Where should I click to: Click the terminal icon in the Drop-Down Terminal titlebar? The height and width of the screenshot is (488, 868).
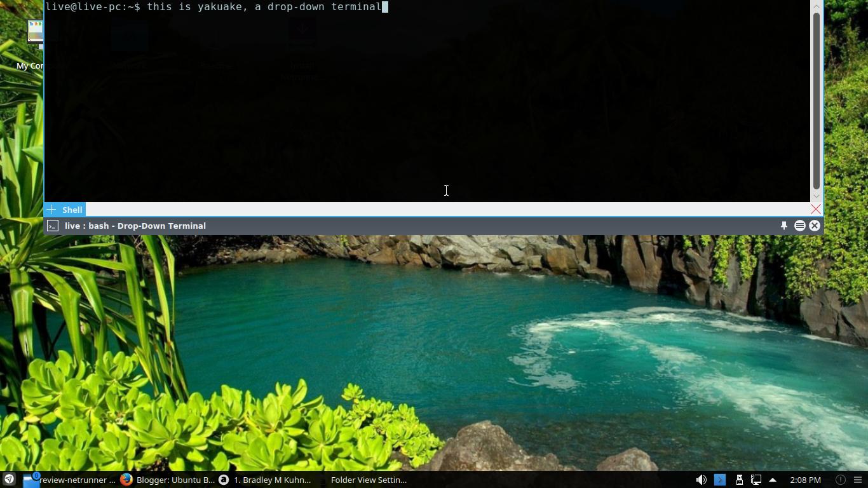pos(52,226)
